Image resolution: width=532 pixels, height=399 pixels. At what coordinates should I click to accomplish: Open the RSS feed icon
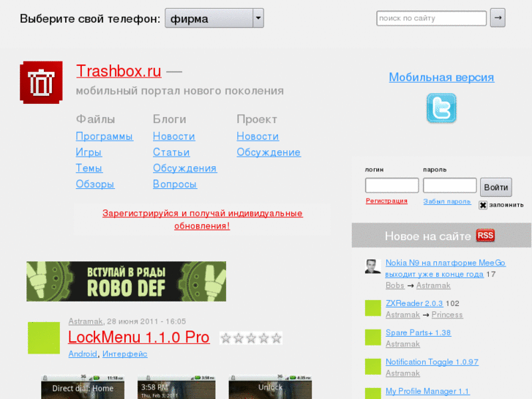coord(485,235)
